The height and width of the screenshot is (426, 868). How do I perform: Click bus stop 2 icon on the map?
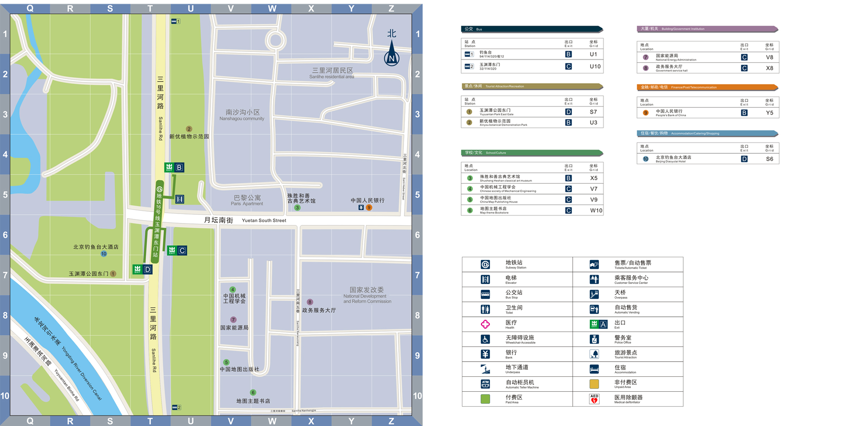[176, 408]
